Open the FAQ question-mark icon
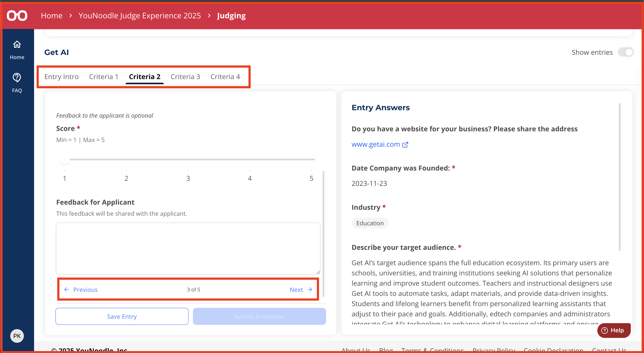644x353 pixels. (17, 78)
